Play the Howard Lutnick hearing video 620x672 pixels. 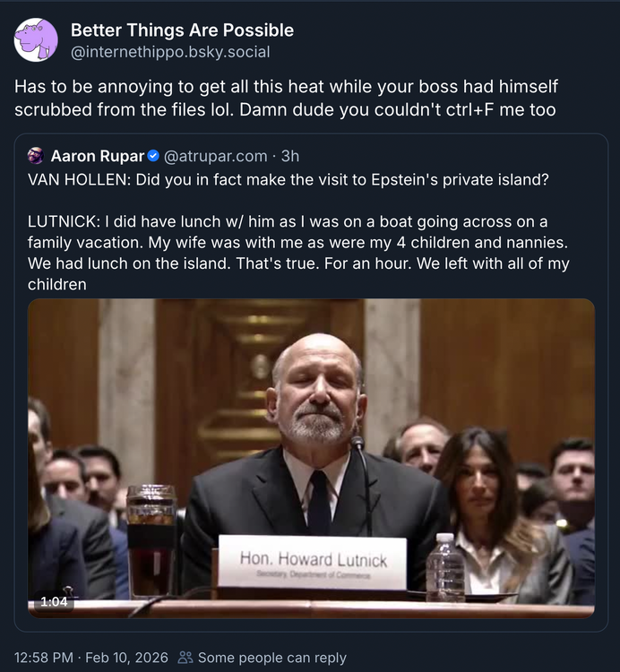tap(311, 458)
